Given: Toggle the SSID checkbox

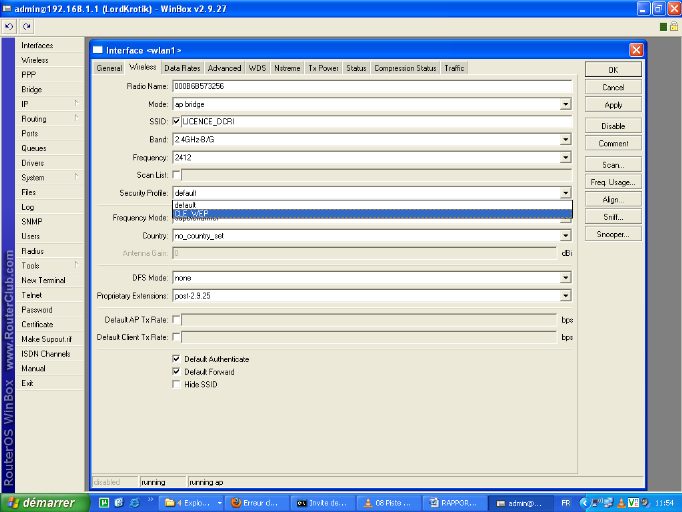Looking at the screenshot, I should (176, 121).
